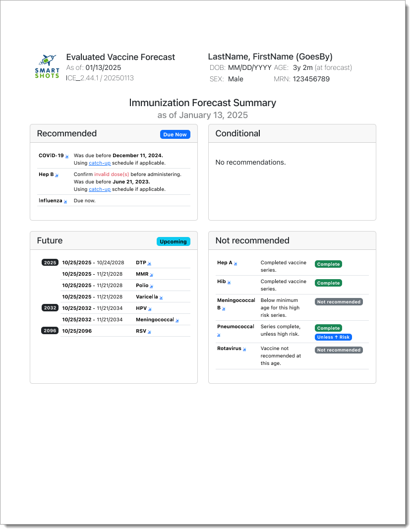Open the Hep A link icon
This screenshot has width=413, height=532.
236,263
